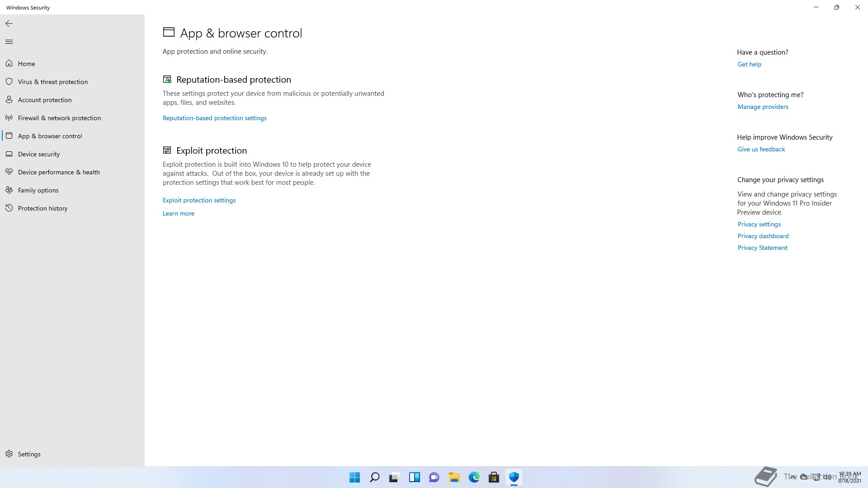The width and height of the screenshot is (868, 488).
Task: Open Privacy dashboard link
Action: pyautogui.click(x=763, y=236)
